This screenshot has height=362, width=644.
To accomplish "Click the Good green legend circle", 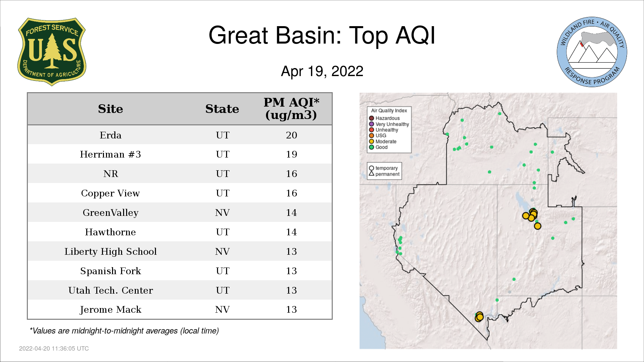I will (x=371, y=147).
